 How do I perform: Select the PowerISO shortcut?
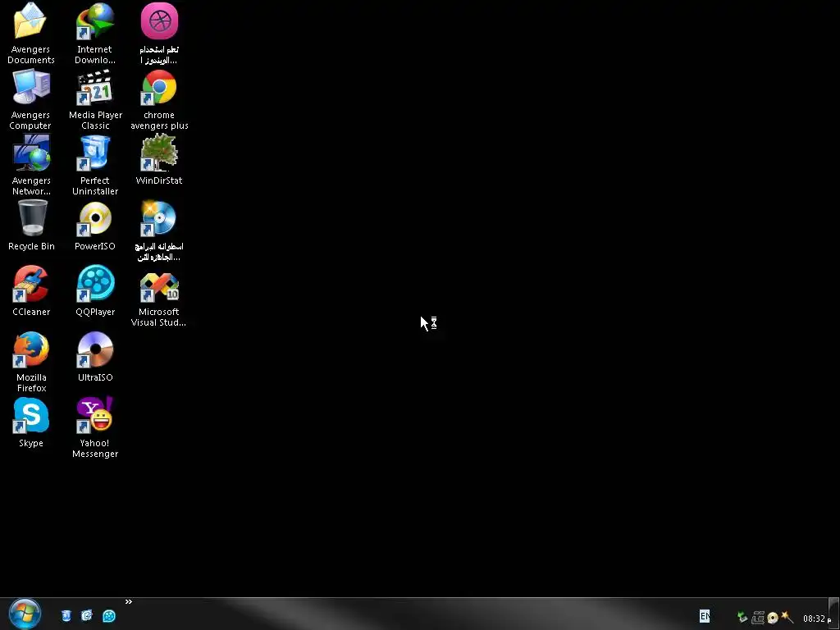tap(95, 218)
